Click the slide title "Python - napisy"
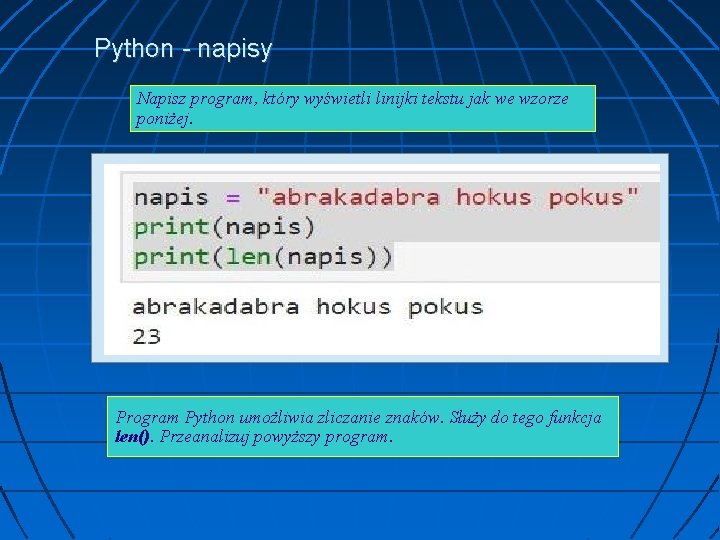 (183, 49)
